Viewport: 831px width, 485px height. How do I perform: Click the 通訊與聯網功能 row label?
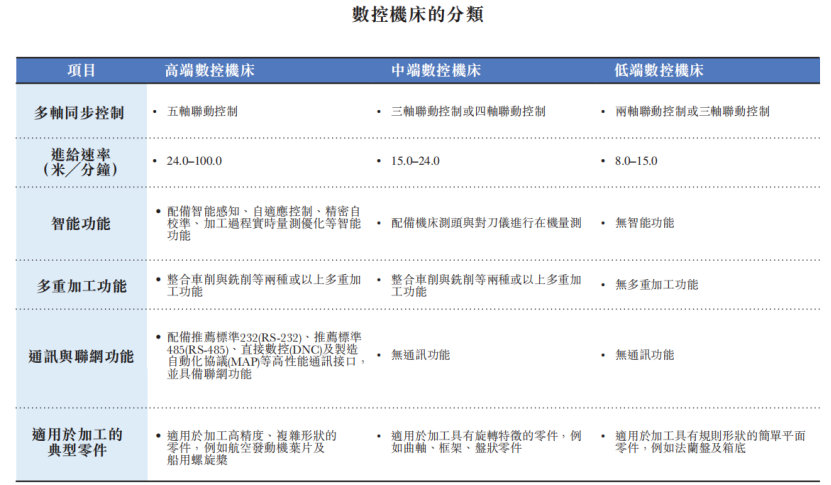click(x=81, y=356)
